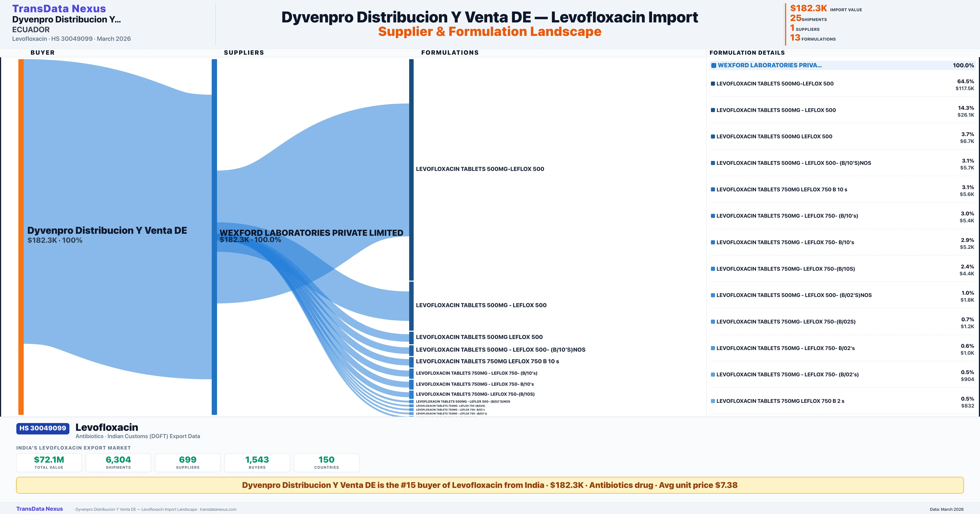Click the WEXFORD LABORATORIES legend color square
The image size is (980, 514).
714,65
